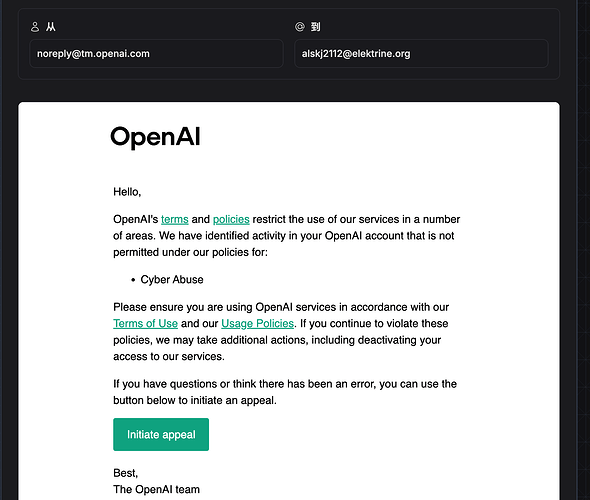Click the 'Hello,' greeting line
This screenshot has height=500, width=590.
pyautogui.click(x=127, y=192)
